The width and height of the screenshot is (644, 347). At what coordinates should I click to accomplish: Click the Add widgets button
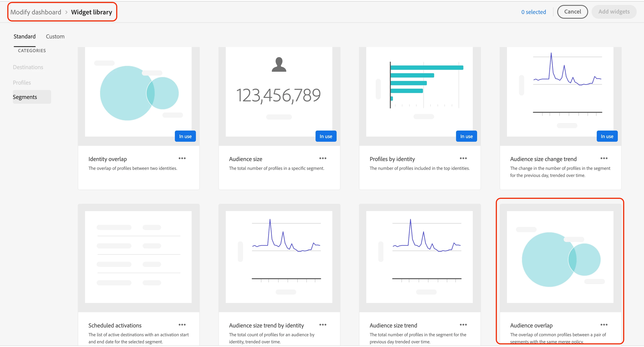tap(614, 12)
